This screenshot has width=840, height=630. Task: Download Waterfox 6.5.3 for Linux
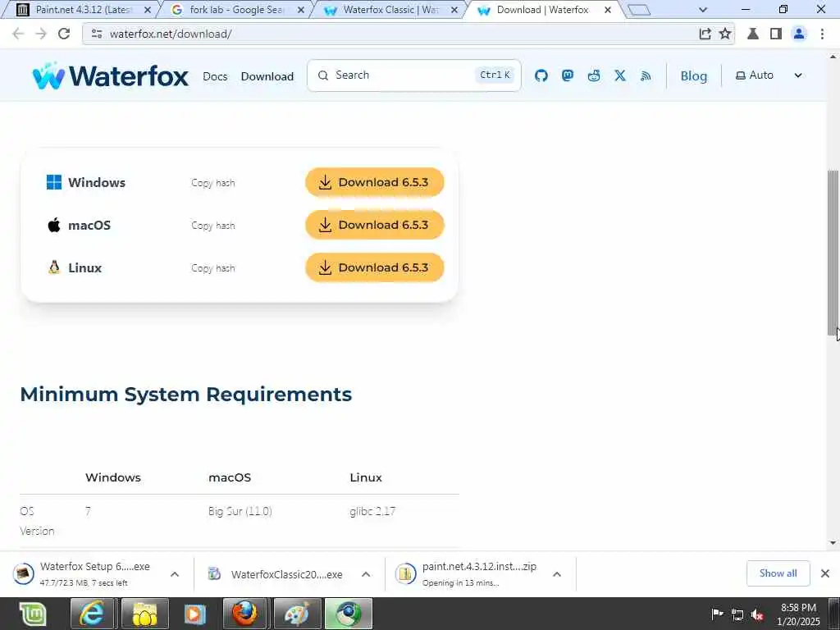[x=374, y=268]
